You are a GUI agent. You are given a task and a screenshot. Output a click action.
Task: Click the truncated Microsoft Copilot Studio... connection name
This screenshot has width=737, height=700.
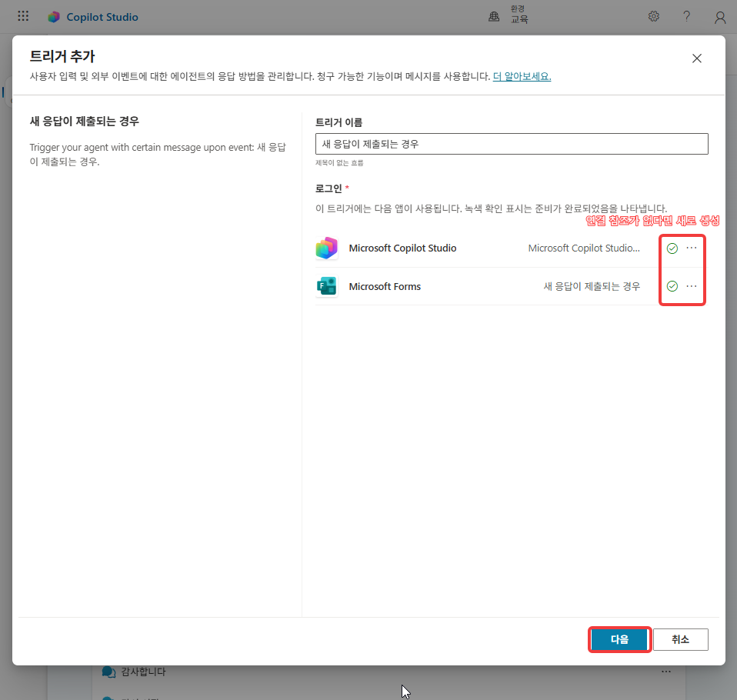coord(584,248)
